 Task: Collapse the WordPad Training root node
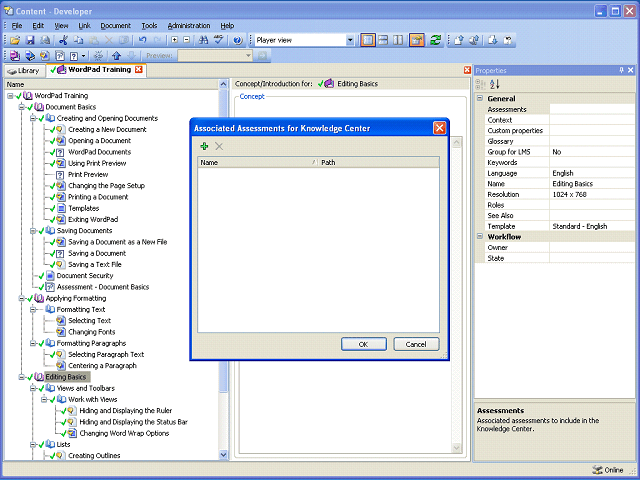click(10, 96)
